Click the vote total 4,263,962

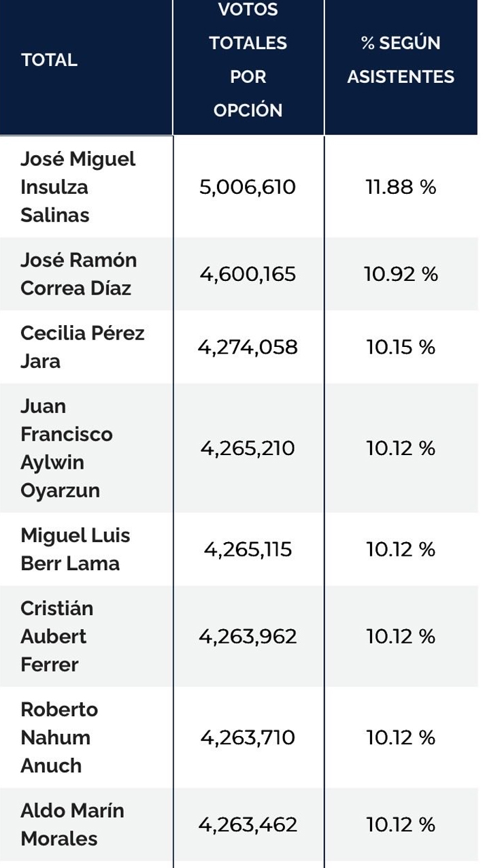point(248,636)
